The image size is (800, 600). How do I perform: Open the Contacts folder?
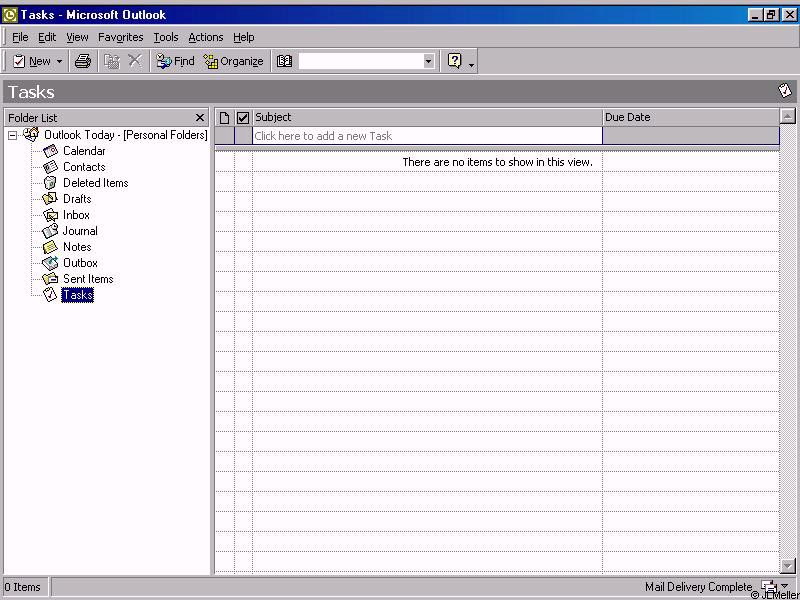(83, 167)
